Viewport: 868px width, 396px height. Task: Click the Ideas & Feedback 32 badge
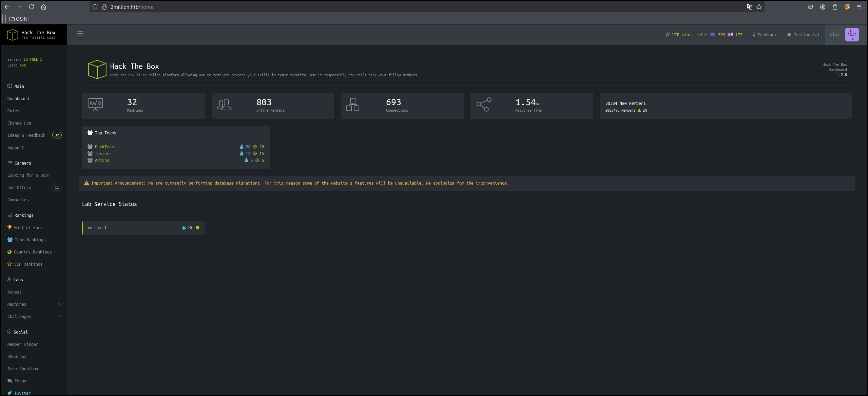click(57, 135)
